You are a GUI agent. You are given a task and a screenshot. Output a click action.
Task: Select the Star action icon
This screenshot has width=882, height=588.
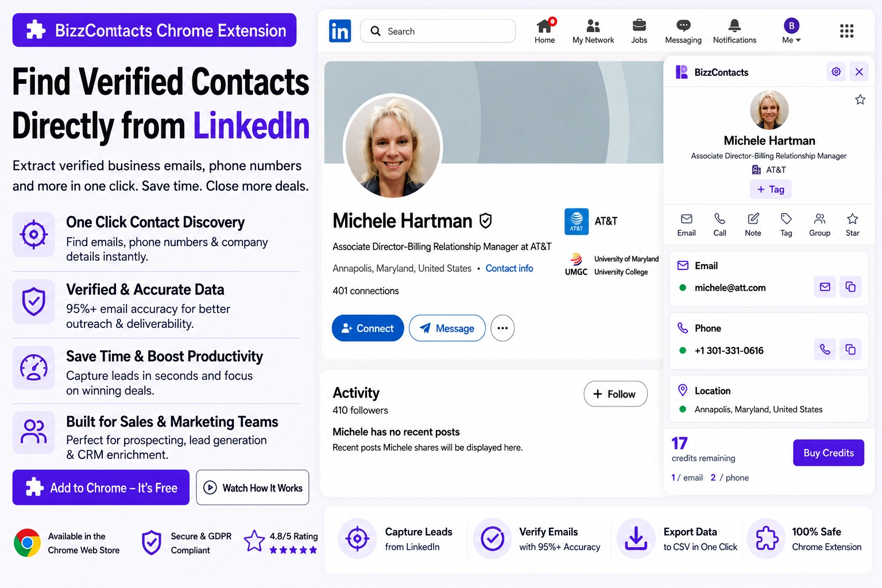853,225
